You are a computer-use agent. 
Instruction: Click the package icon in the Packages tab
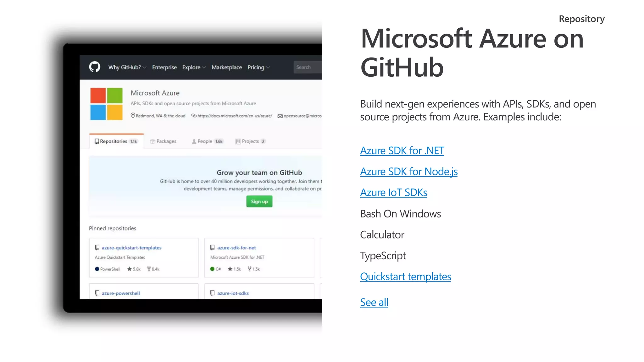[x=153, y=141]
